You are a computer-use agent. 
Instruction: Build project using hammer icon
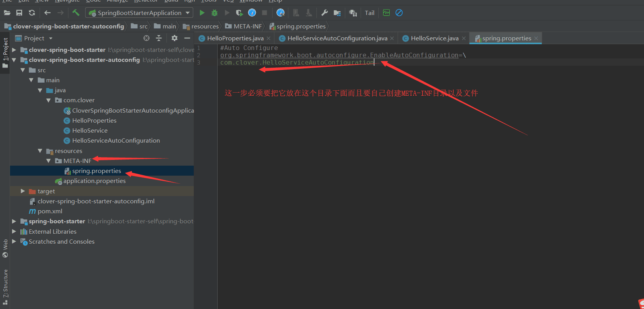pos(76,13)
